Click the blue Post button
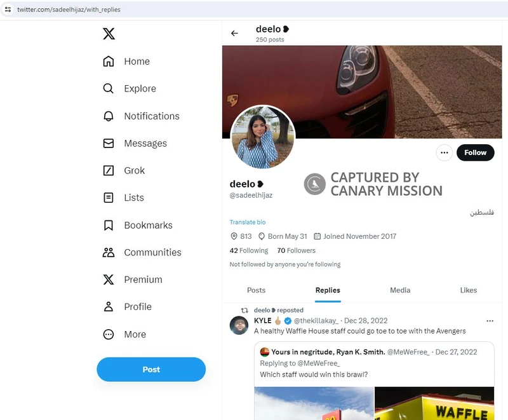 click(x=151, y=369)
